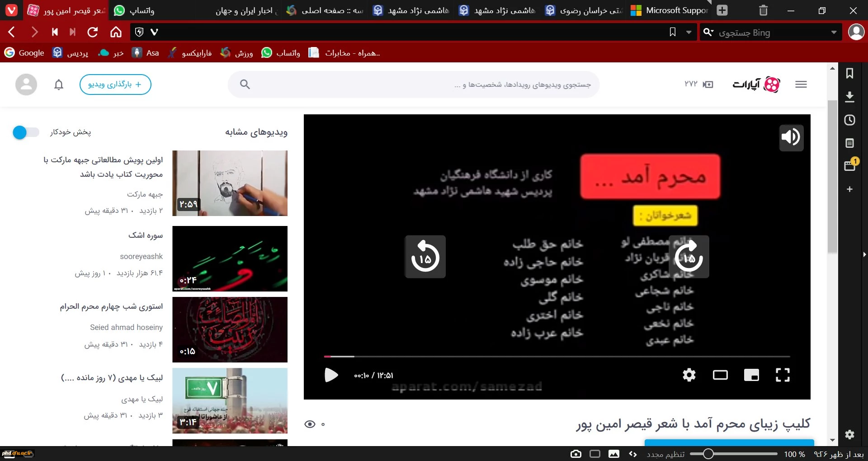The height and width of the screenshot is (461, 868).
Task: Toggle the autoplay switch off
Action: coord(25,132)
